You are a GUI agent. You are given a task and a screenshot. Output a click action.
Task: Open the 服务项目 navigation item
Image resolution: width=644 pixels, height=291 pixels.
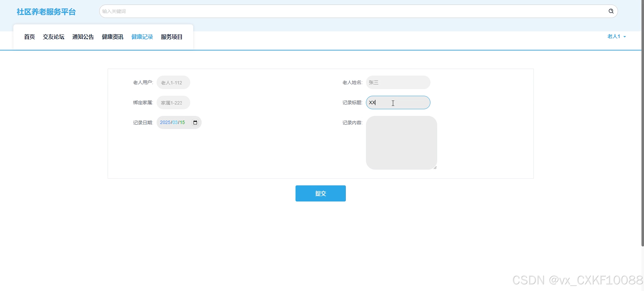pyautogui.click(x=172, y=37)
